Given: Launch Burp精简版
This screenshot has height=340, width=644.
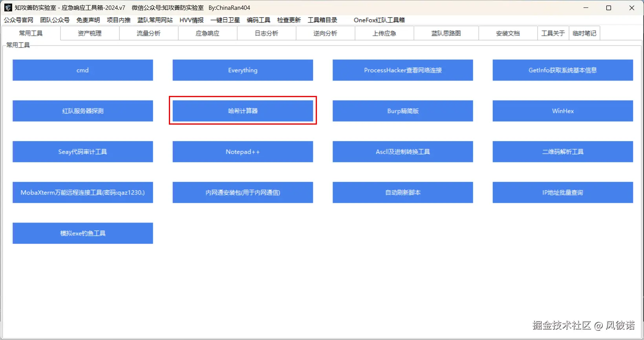Looking at the screenshot, I should [403, 111].
